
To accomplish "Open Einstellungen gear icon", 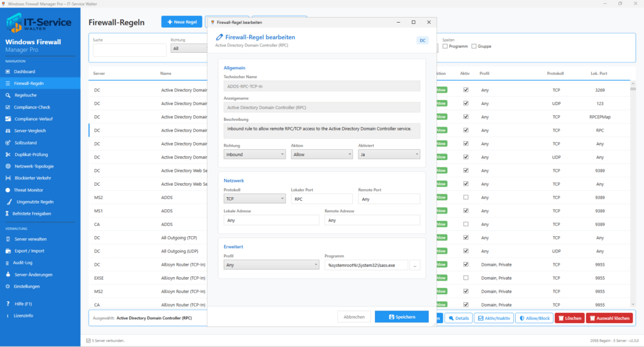I will [8, 287].
